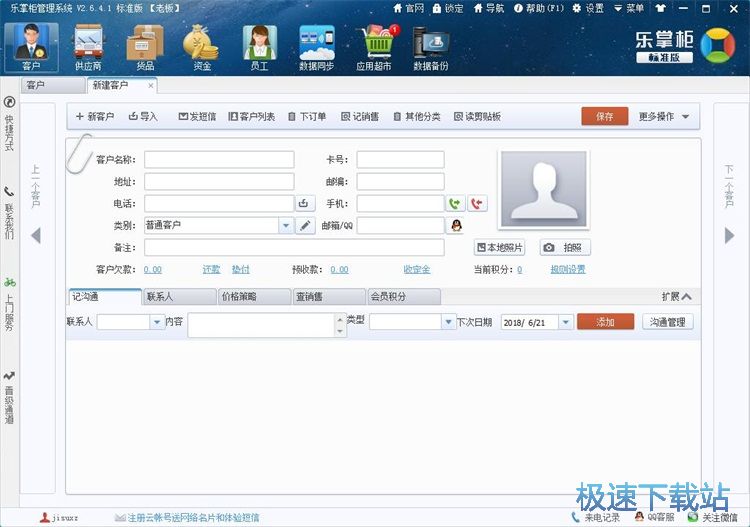The width and height of the screenshot is (750, 527).
Task: Expand 更多操作 dropdown
Action: coord(664,116)
